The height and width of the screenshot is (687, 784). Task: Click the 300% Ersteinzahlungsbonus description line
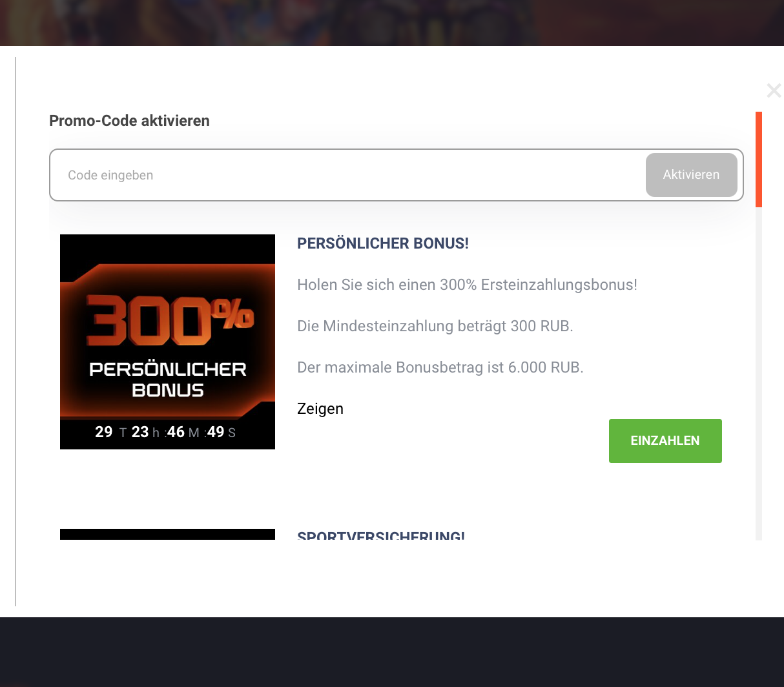pyautogui.click(x=467, y=285)
